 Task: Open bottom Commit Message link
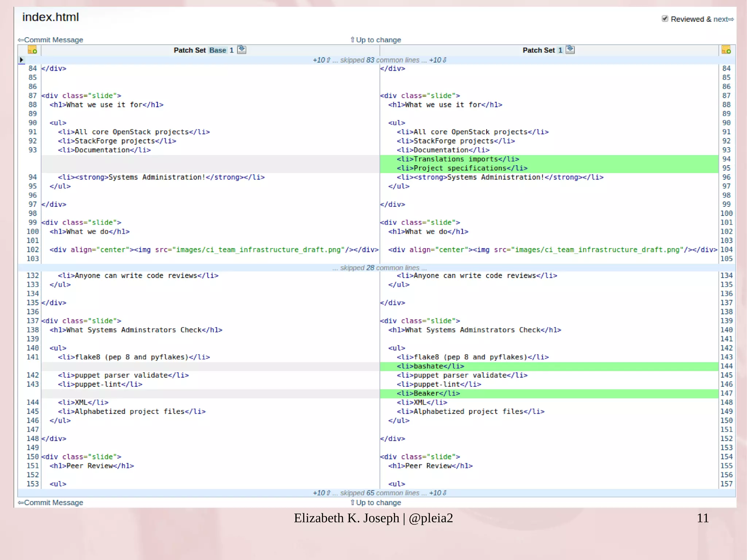tap(53, 503)
